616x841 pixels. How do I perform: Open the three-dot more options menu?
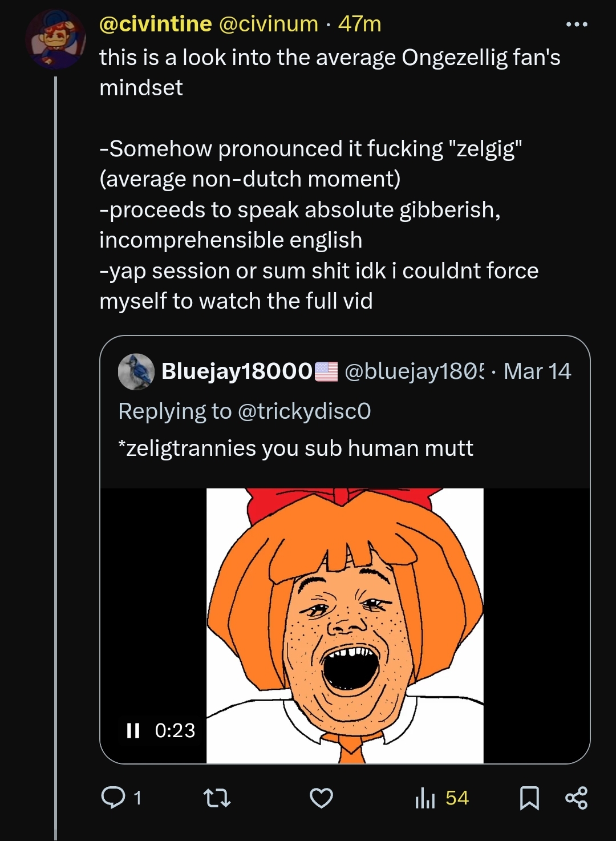pyautogui.click(x=577, y=25)
